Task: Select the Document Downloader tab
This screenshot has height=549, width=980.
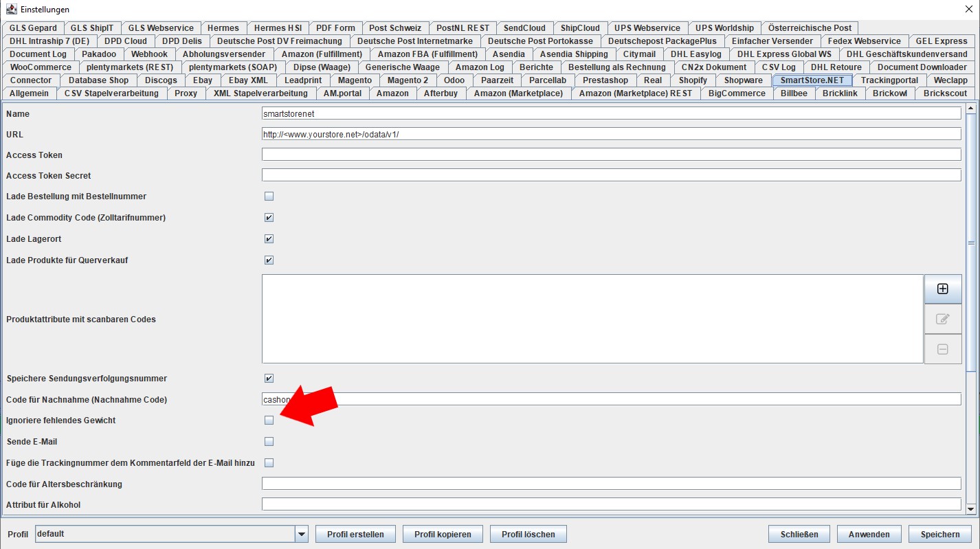Action: [922, 67]
